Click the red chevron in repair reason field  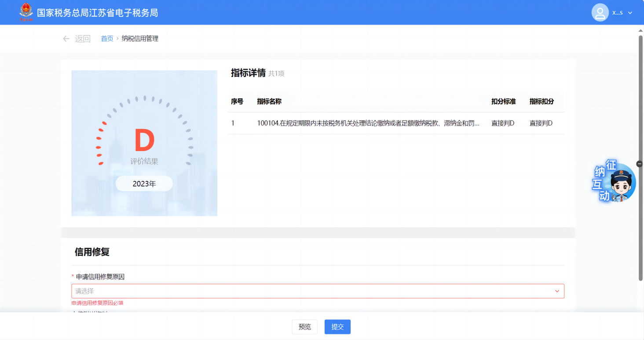click(x=557, y=291)
